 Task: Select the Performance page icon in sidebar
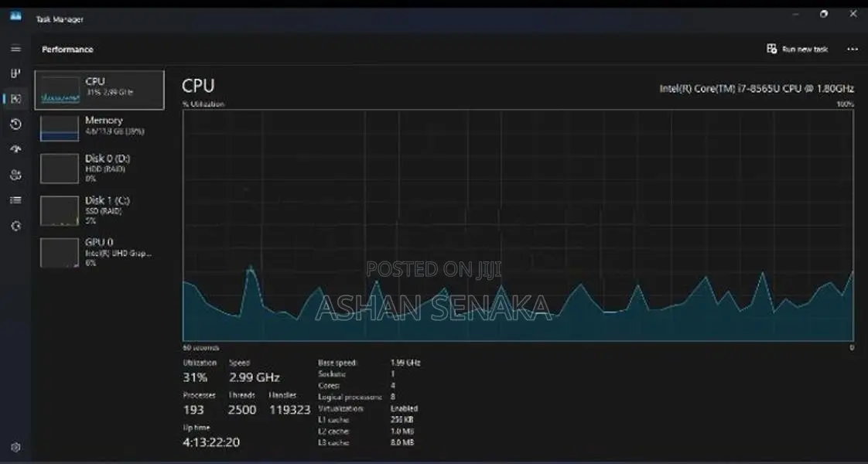(15, 99)
